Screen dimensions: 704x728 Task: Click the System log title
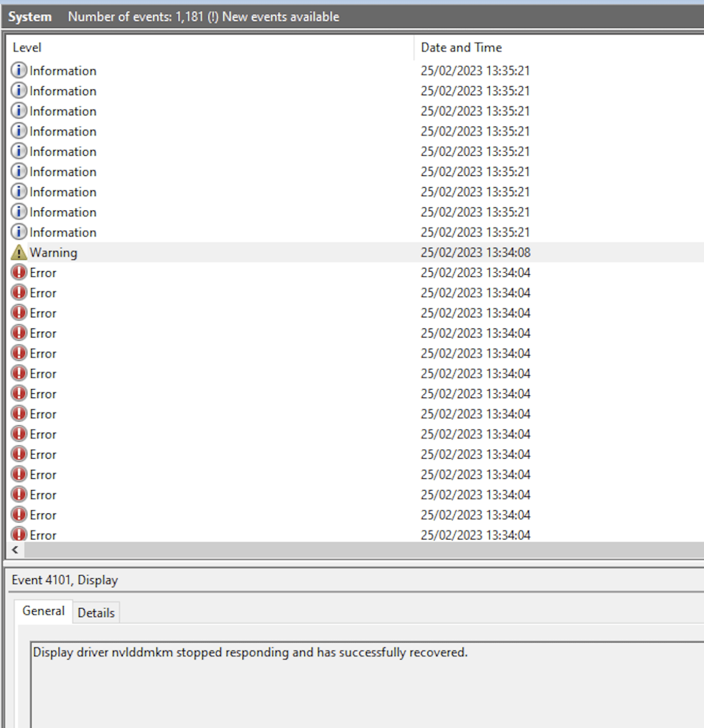coord(29,17)
